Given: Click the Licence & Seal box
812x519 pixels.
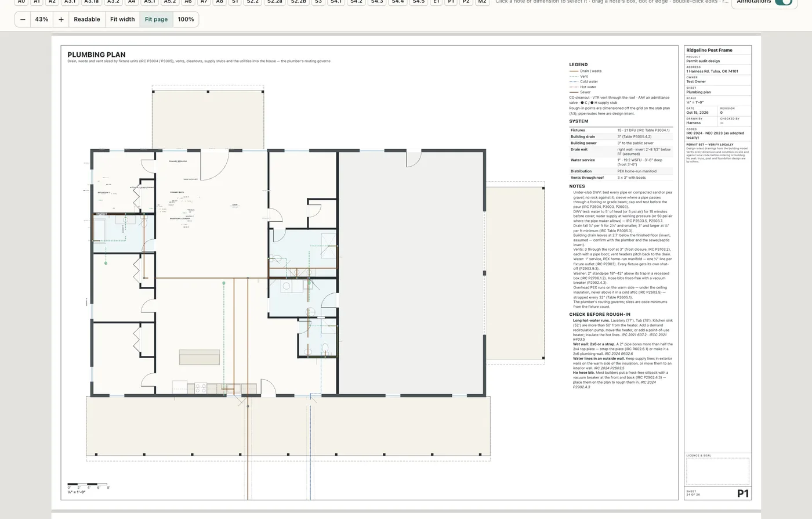Looking at the screenshot, I should [x=717, y=471].
